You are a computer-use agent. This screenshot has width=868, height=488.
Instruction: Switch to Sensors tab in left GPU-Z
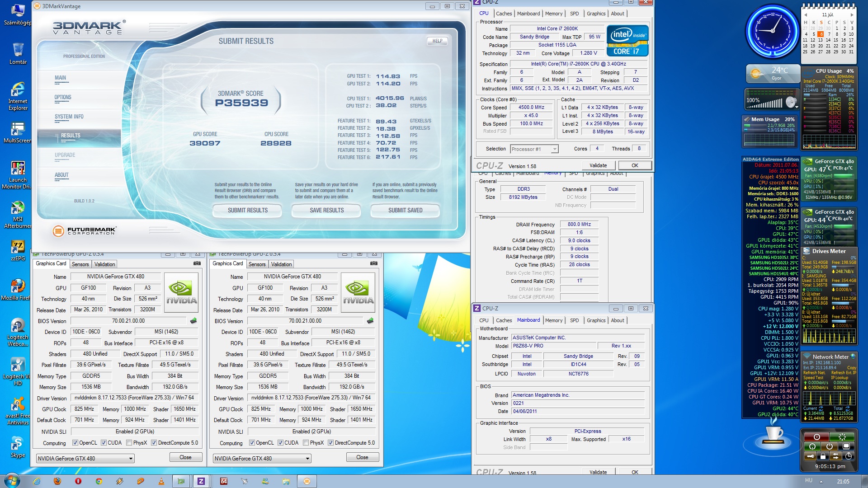pyautogui.click(x=80, y=264)
